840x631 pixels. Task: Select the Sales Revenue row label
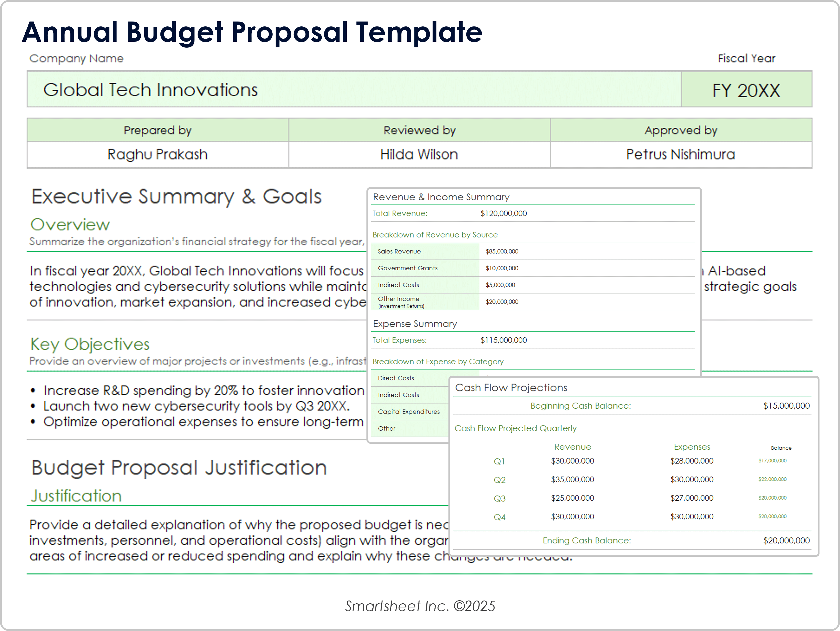click(425, 251)
